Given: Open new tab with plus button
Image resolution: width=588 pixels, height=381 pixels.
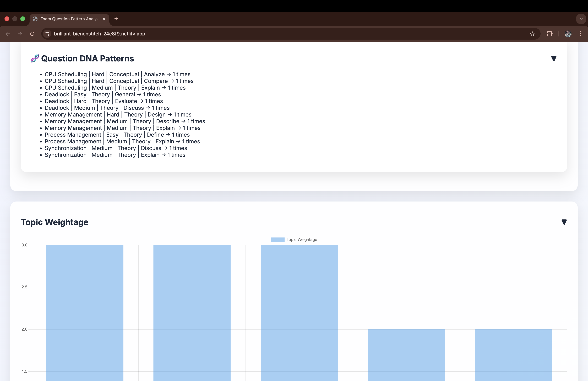Looking at the screenshot, I should coord(116,19).
